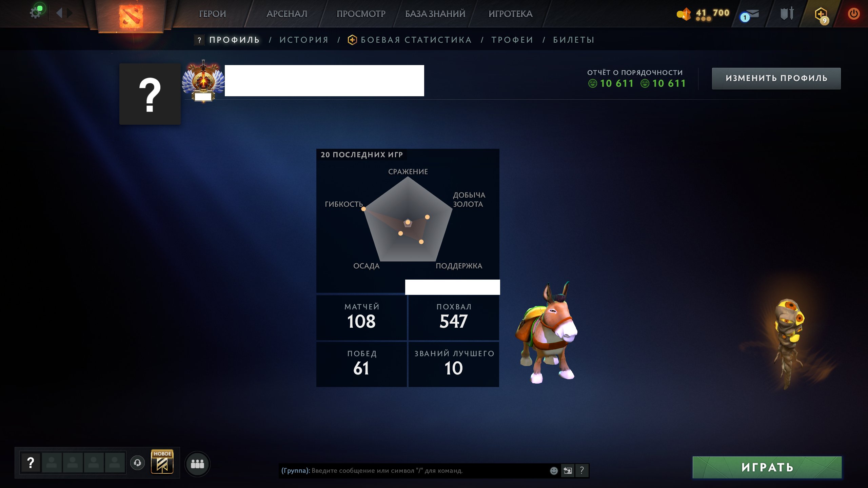Image resolution: width=868 pixels, height=488 pixels.
Task: Click the ИЗМЕНИТЬ ПРОФИЛЬ button
Action: coord(776,78)
